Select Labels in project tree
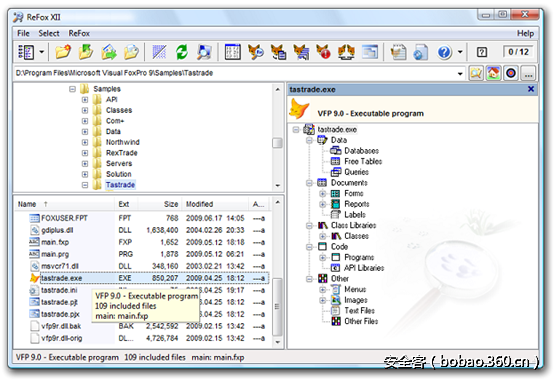This screenshot has width=554, height=380. tap(355, 215)
